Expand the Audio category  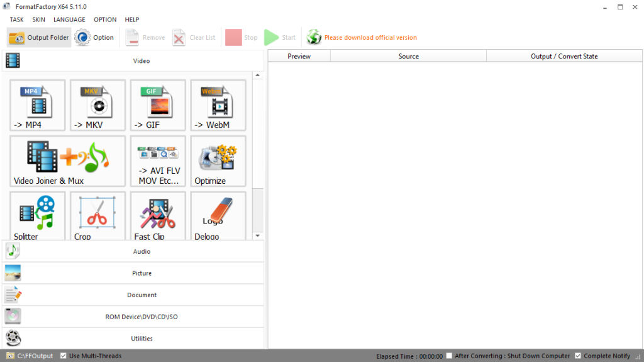pos(133,251)
